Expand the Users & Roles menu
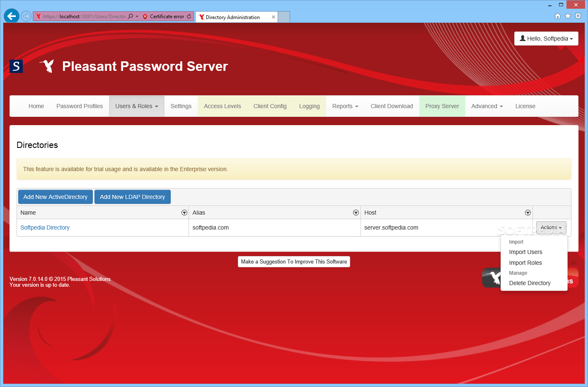The width and height of the screenshot is (588, 387). (x=137, y=106)
